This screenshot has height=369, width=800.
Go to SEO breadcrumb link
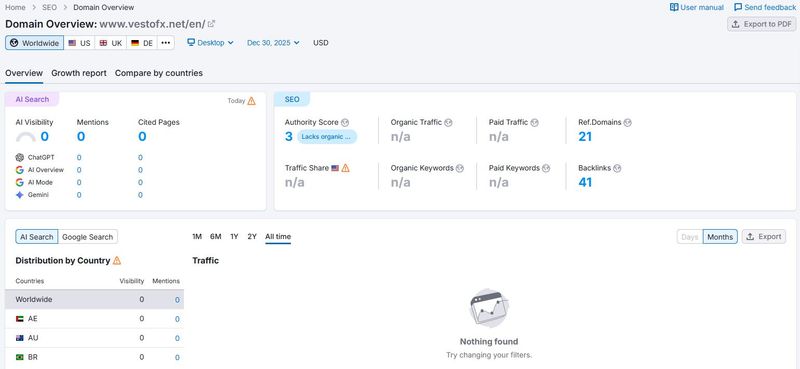(x=49, y=7)
